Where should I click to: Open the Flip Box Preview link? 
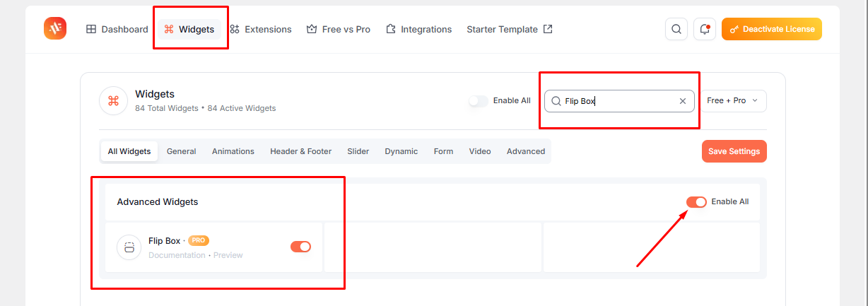tap(228, 255)
